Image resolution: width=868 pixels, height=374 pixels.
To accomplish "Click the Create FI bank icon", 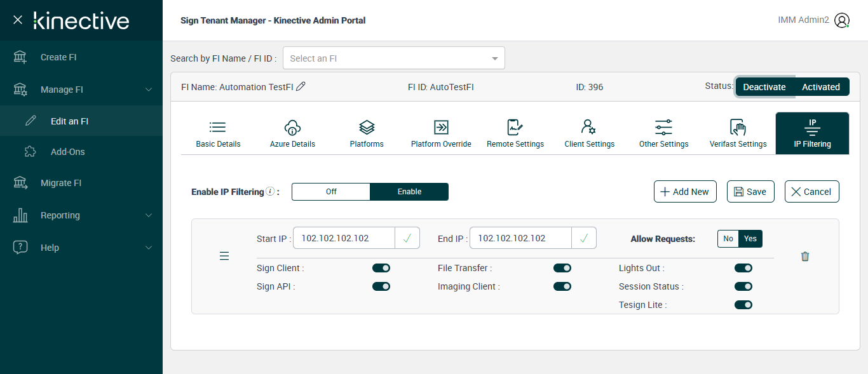I will (20, 57).
